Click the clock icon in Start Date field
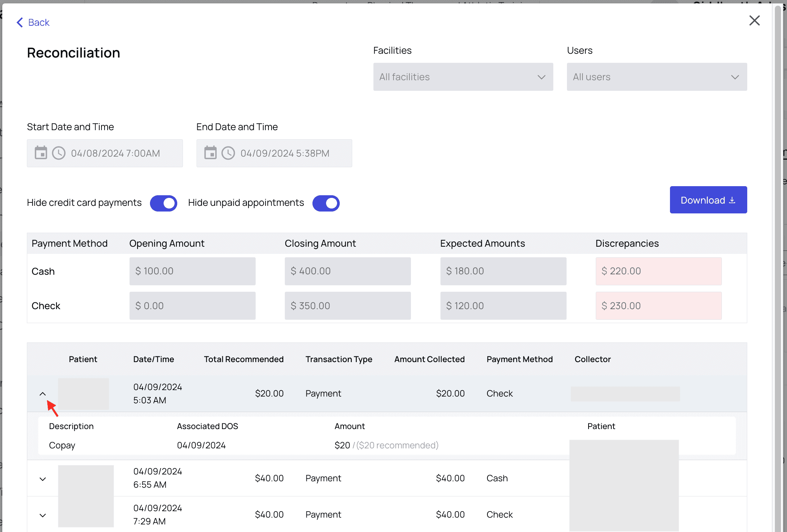 tap(59, 153)
